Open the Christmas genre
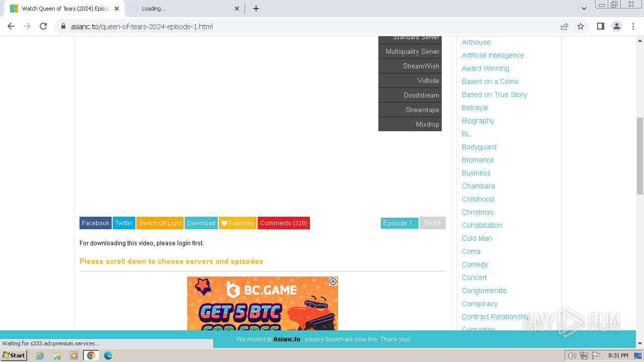The width and height of the screenshot is (644, 362). [x=477, y=212]
